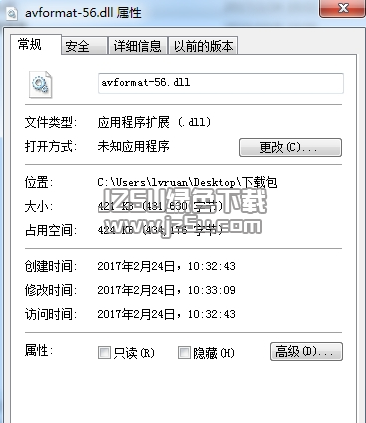366x423 pixels.
Task: Click the 应用程序扩展 (.dll) file type text
Action: [x=154, y=122]
